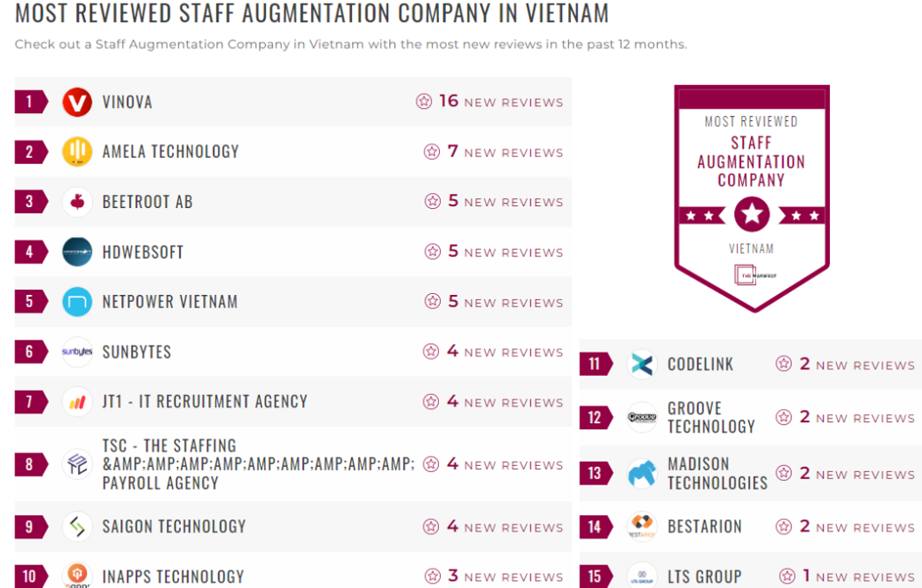Viewport: 922px width, 588px height.
Task: Click the Amela Technology yellow logo
Action: tap(77, 152)
